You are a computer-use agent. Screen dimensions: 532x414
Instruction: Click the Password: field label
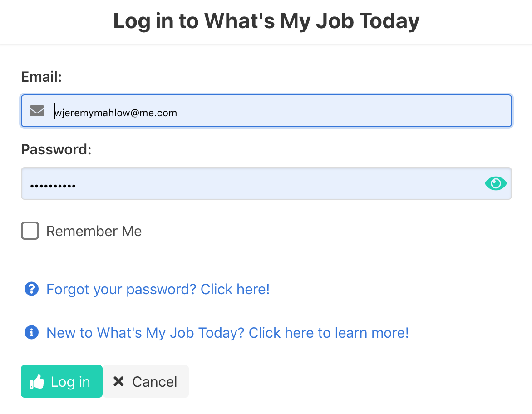coord(56,150)
